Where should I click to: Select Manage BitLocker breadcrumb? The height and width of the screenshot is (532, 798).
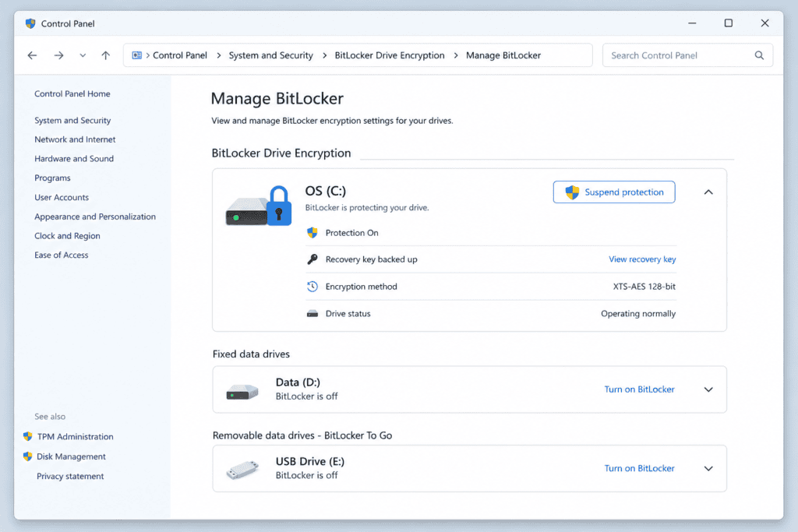click(x=503, y=55)
